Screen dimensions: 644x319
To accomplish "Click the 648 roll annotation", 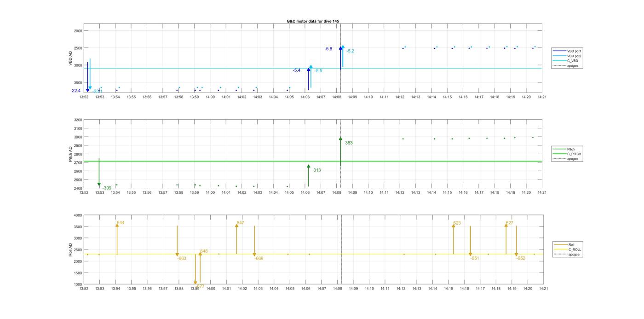I will pos(204,251).
